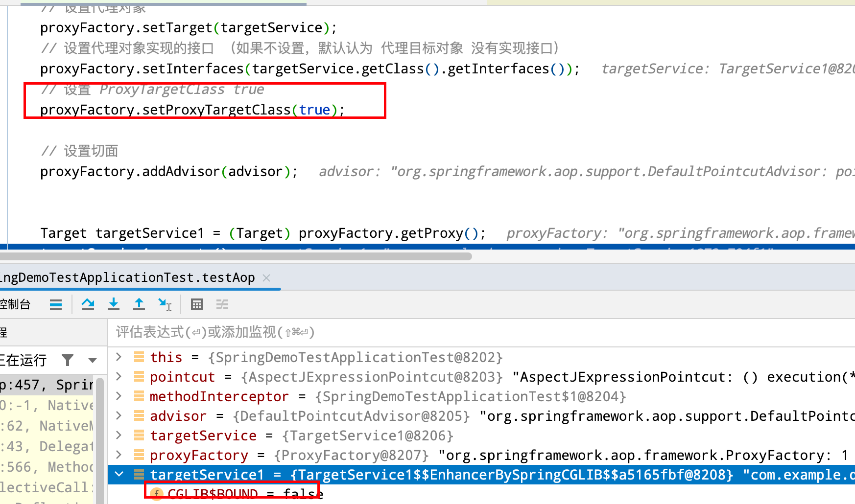This screenshot has width=855, height=504.
Task: Click the Run to Cursor icon
Action: (165, 304)
